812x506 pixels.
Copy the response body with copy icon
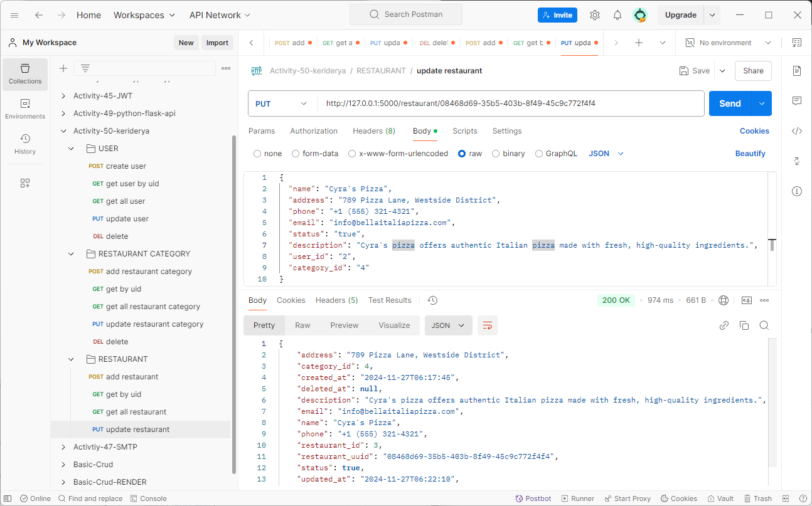coord(744,325)
